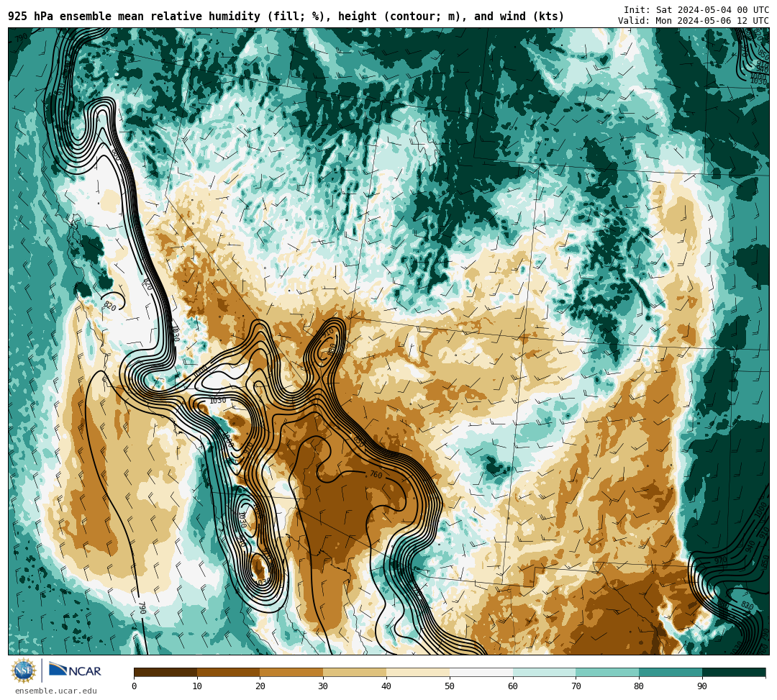Click the '760' height contour label
This screenshot has height=700, width=777.
[x=376, y=475]
